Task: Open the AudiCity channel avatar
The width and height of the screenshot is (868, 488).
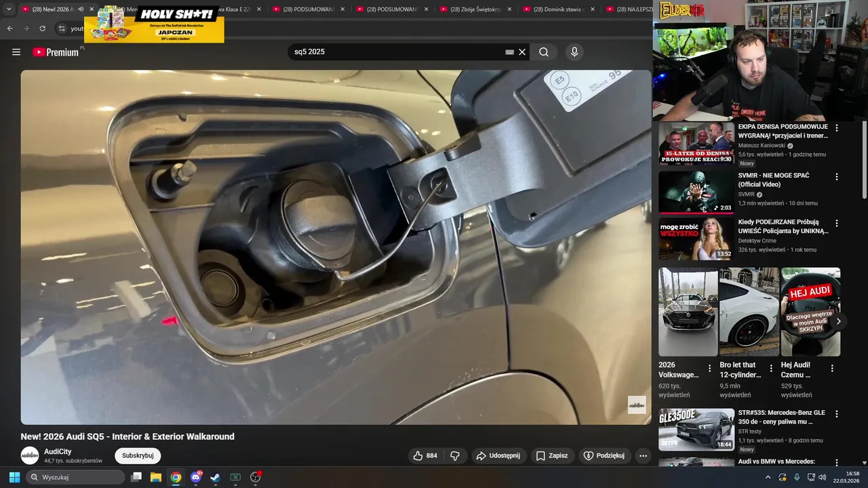Action: pos(30,455)
